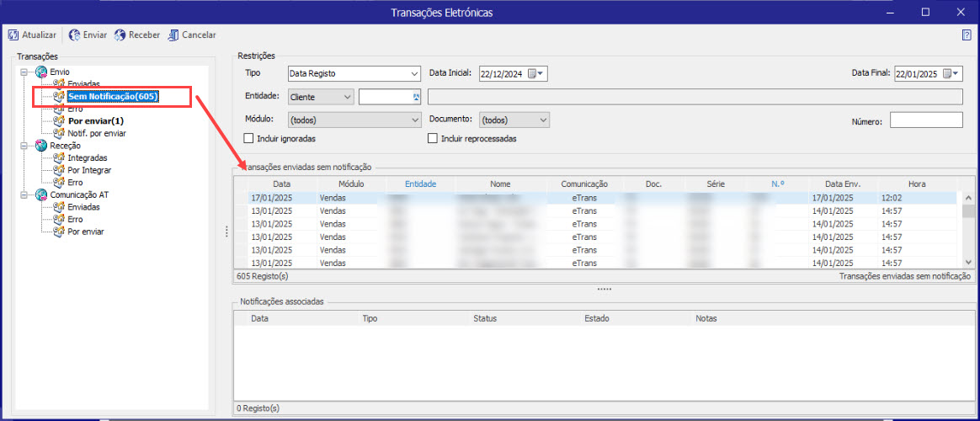Open the help icon at top right

click(967, 35)
